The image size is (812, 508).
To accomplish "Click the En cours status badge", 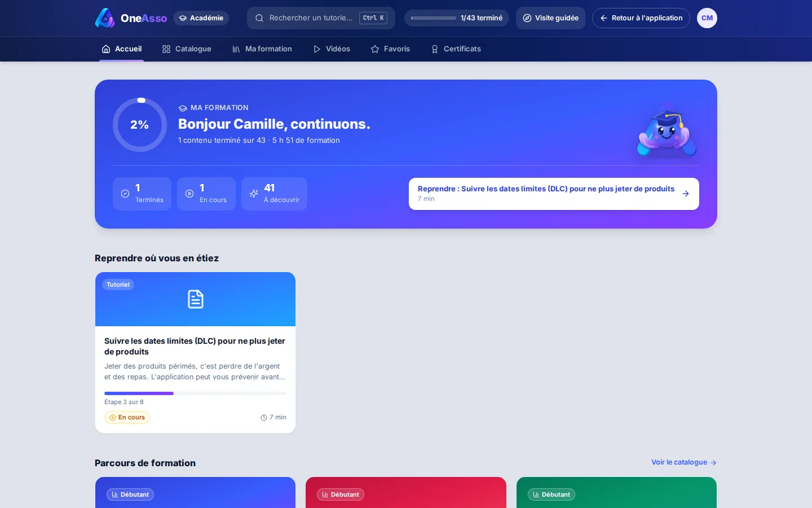I will tap(127, 418).
